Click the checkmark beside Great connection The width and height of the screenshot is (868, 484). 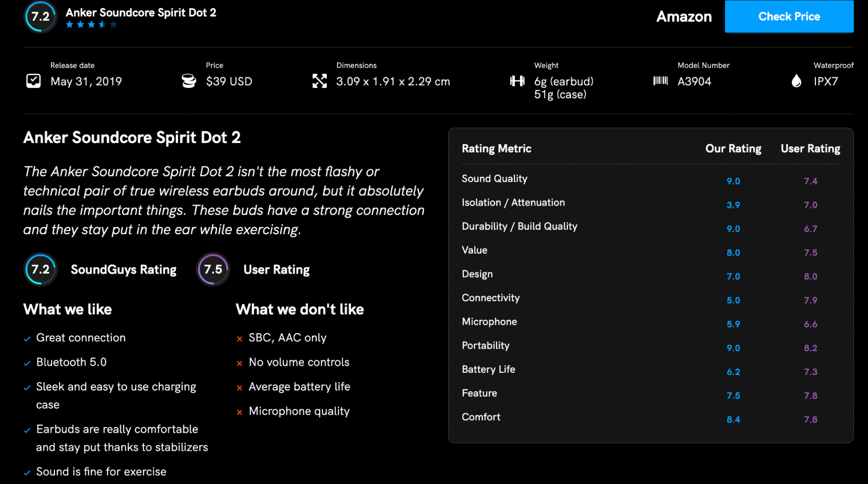(27, 339)
